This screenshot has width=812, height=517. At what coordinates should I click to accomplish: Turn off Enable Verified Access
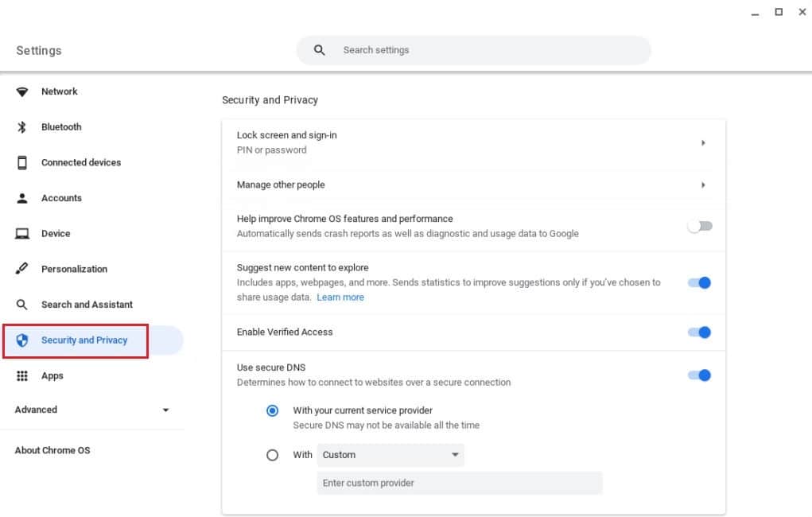[x=699, y=332]
